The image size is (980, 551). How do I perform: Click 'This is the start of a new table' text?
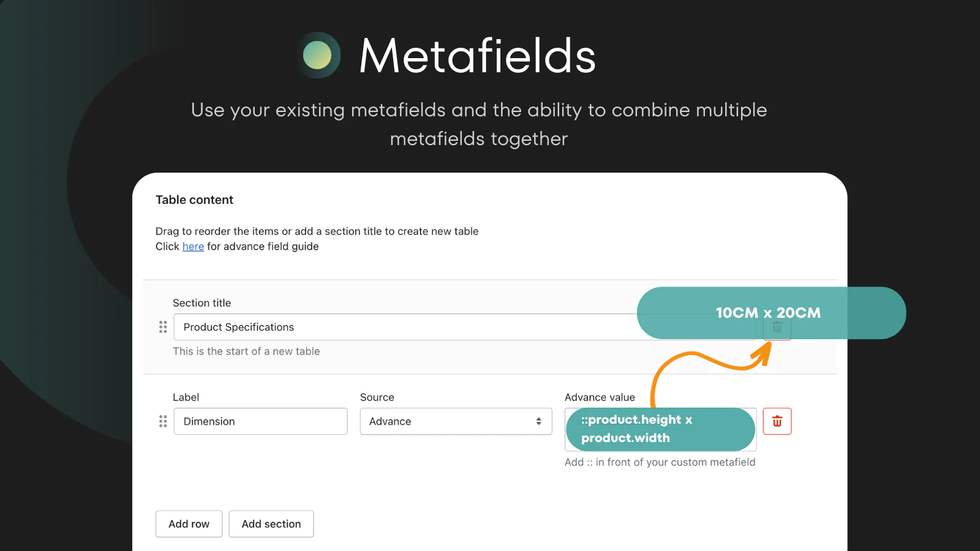tap(246, 351)
